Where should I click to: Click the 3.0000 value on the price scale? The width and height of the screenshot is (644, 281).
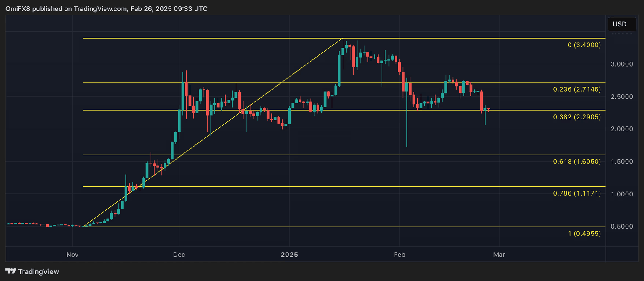coord(621,64)
